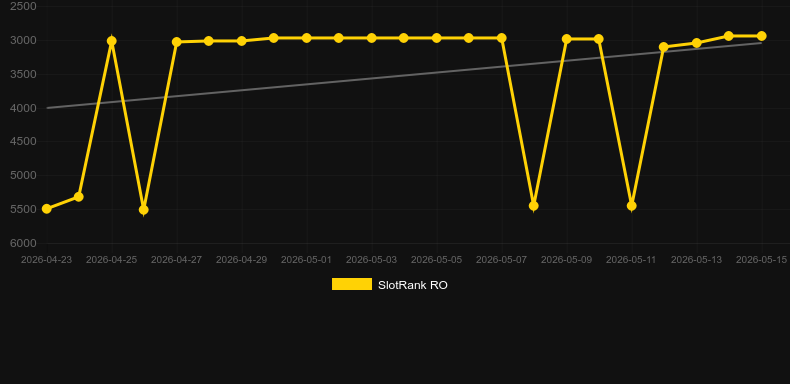
Task: Click the 2026-04-26 low data point
Action: pyautogui.click(x=144, y=210)
